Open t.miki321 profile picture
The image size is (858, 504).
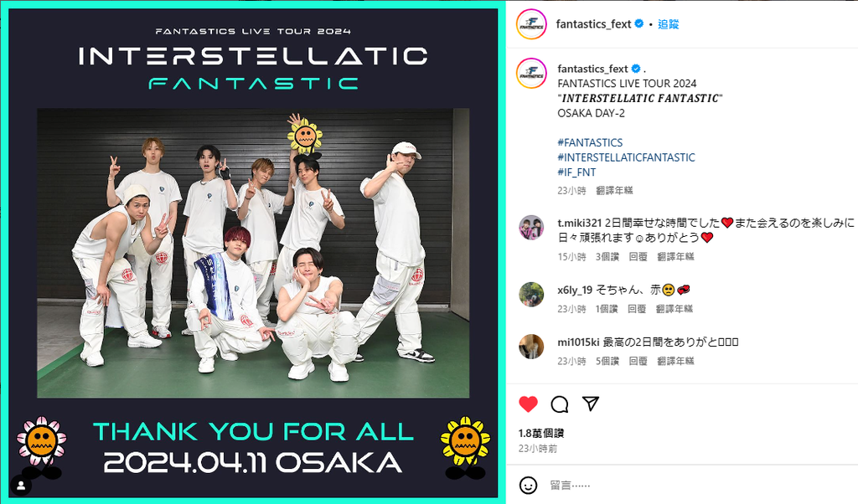pyautogui.click(x=531, y=228)
